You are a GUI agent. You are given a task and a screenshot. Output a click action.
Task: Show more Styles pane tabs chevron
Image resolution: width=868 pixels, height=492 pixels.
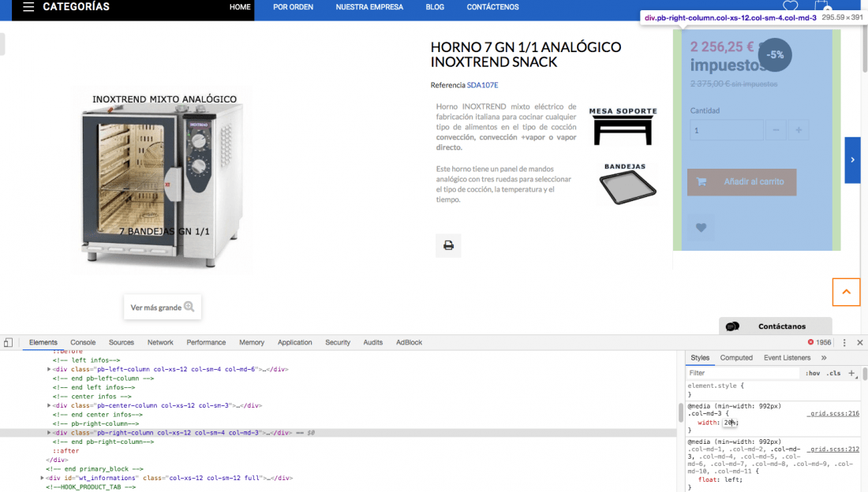pyautogui.click(x=824, y=358)
